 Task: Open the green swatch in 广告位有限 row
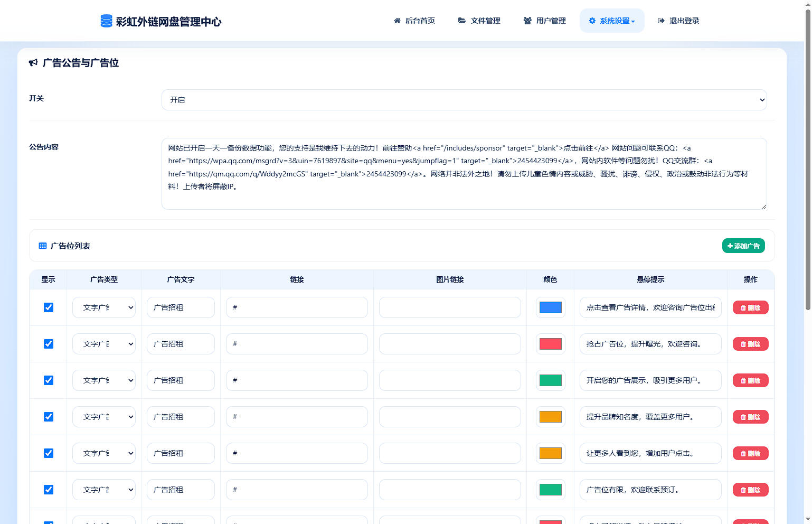(551, 490)
